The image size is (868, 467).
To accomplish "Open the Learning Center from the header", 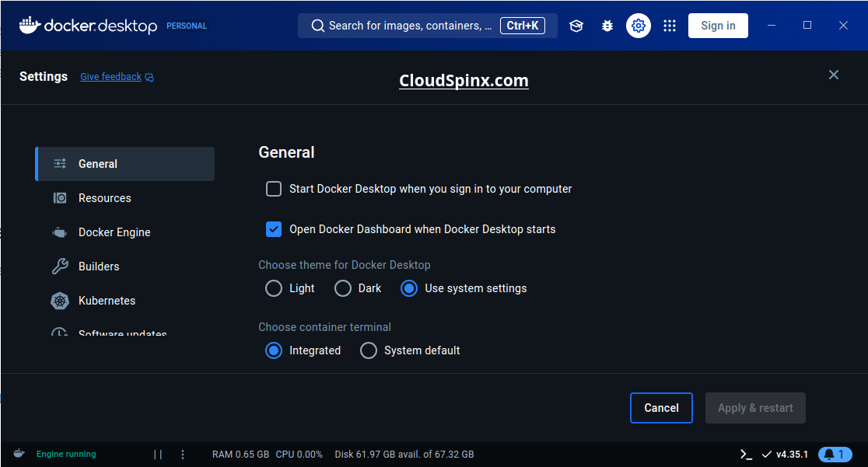I will [576, 25].
